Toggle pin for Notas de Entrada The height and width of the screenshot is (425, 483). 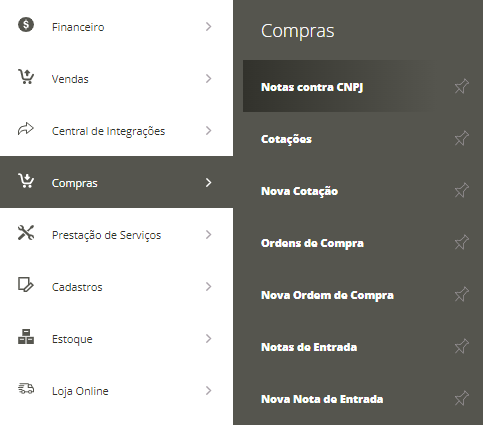pyautogui.click(x=462, y=346)
